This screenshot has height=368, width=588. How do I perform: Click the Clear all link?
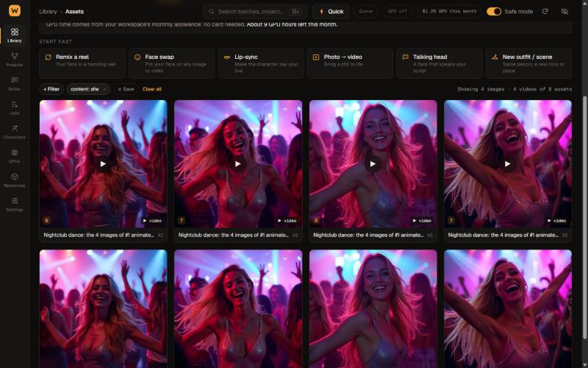[152, 89]
